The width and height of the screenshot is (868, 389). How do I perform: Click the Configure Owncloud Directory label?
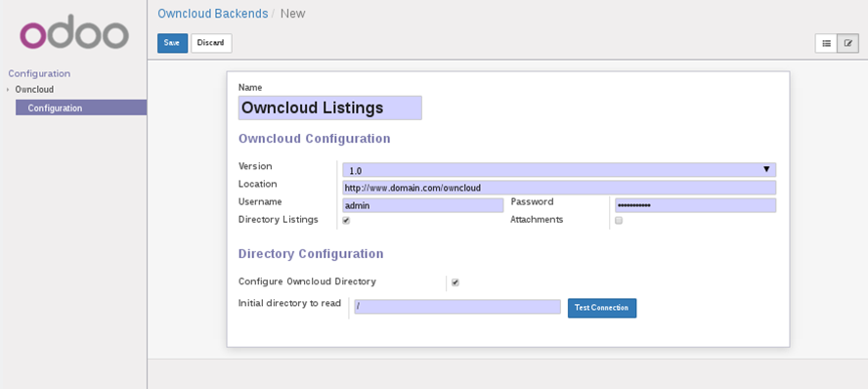(x=307, y=281)
